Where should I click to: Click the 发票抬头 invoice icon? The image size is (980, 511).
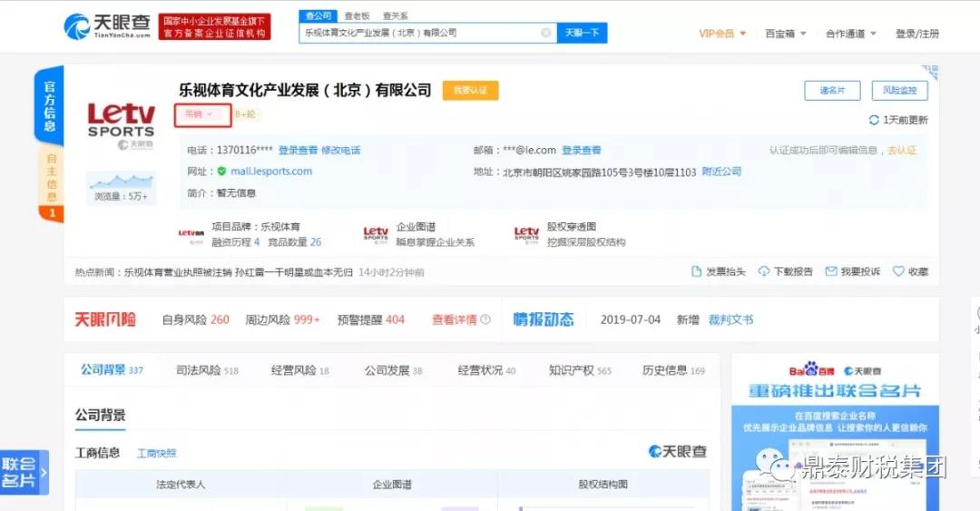click(x=696, y=271)
